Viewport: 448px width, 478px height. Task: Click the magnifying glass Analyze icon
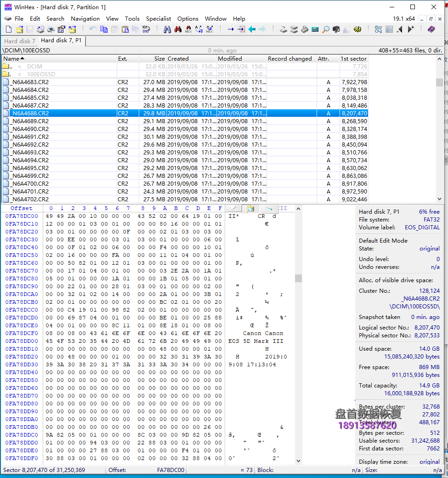(x=326, y=29)
